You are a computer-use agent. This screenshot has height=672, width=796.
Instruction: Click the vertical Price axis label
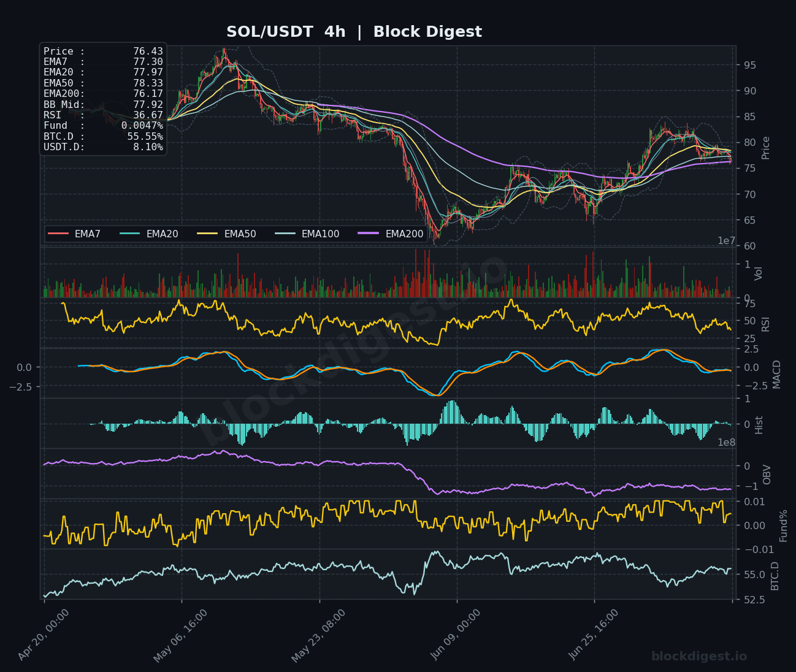pos(765,148)
